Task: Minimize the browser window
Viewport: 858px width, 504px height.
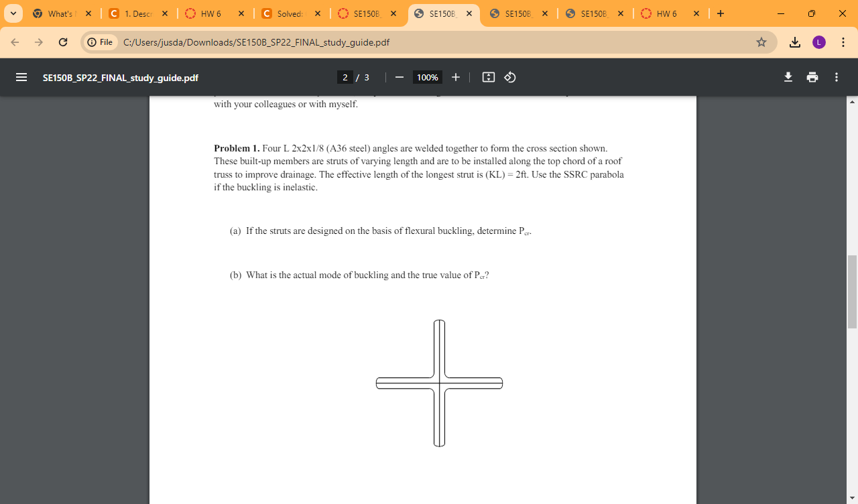Action: [x=780, y=13]
